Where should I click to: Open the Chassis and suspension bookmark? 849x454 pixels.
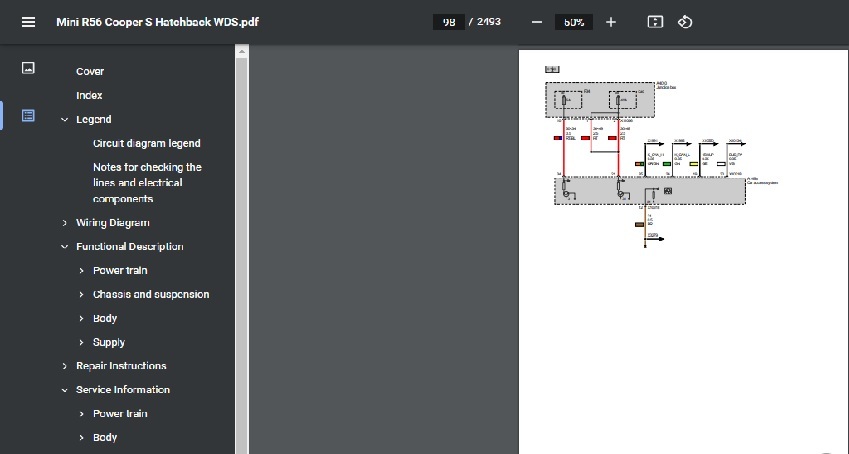(151, 294)
